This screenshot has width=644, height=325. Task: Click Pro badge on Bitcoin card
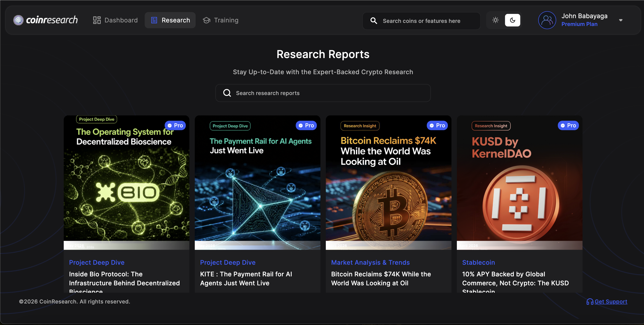point(437,125)
